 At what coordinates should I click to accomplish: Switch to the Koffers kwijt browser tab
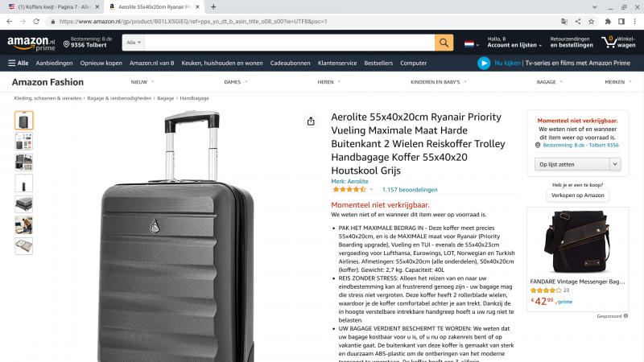pos(53,7)
